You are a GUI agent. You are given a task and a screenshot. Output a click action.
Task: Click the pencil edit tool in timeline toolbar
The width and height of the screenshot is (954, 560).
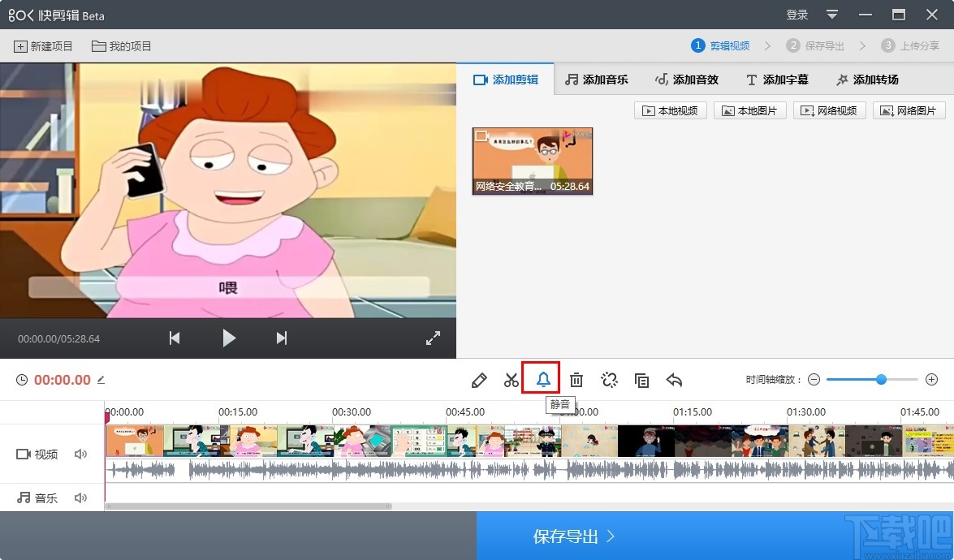pyautogui.click(x=479, y=380)
